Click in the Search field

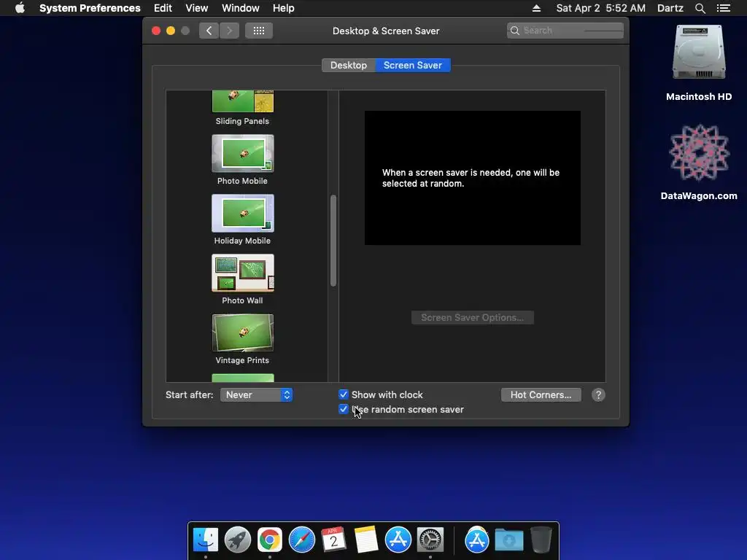565,31
